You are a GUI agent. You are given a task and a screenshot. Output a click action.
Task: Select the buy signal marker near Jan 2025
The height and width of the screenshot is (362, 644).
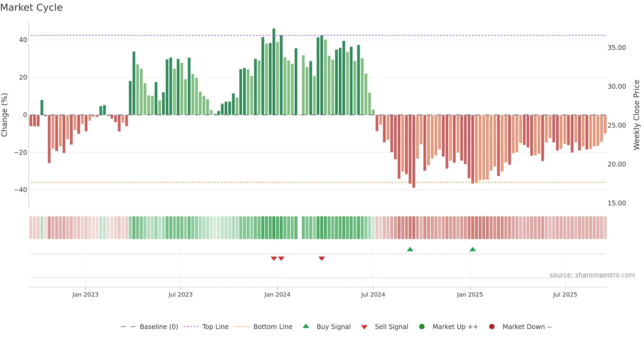[x=473, y=249]
